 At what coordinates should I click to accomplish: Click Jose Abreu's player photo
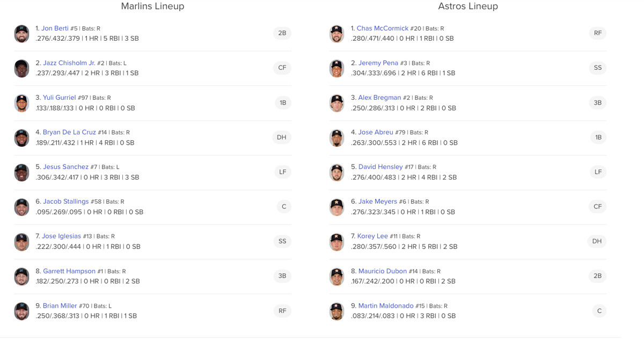point(336,138)
